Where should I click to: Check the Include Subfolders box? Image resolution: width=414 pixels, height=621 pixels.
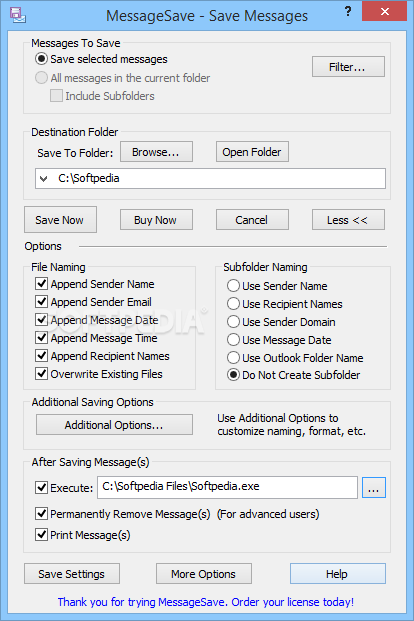pyautogui.click(x=56, y=96)
